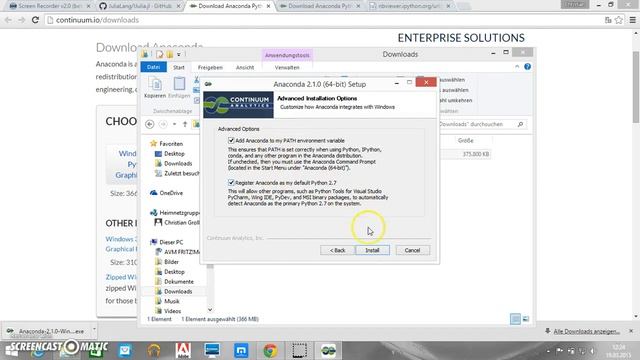Click the Explorer up-one-level arrow
The image size is (640, 360).
click(x=185, y=124)
